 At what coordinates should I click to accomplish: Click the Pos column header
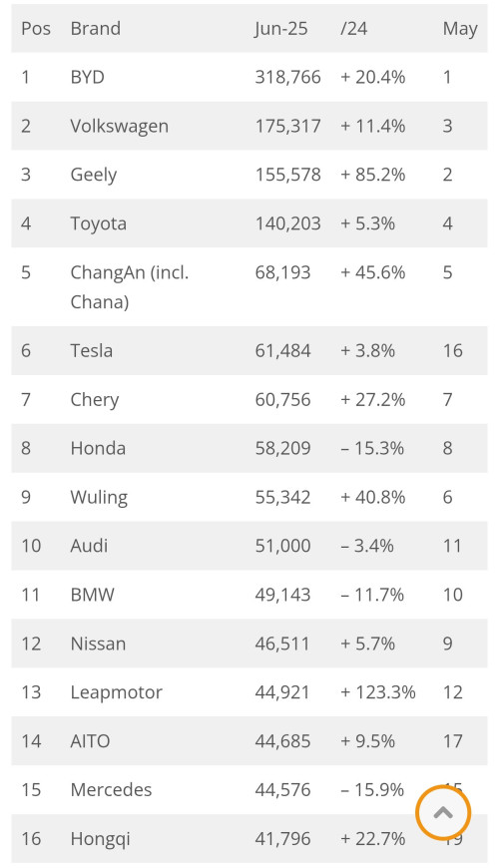(x=36, y=28)
